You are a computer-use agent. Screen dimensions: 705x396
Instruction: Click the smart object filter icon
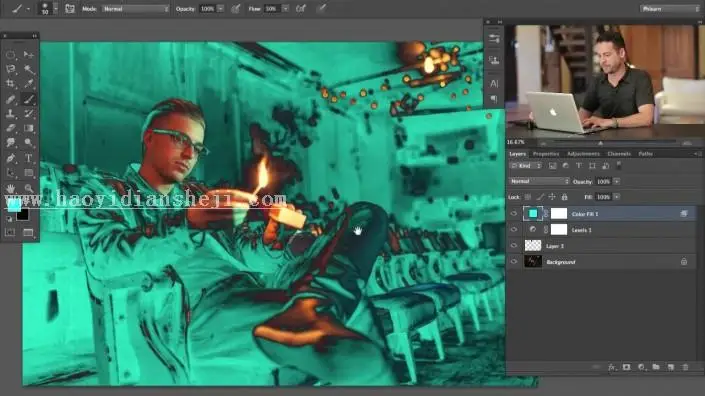pyautogui.click(x=606, y=166)
